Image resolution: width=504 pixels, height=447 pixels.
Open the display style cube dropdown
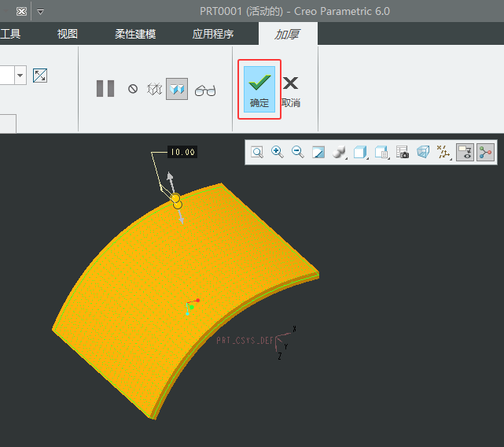360,152
